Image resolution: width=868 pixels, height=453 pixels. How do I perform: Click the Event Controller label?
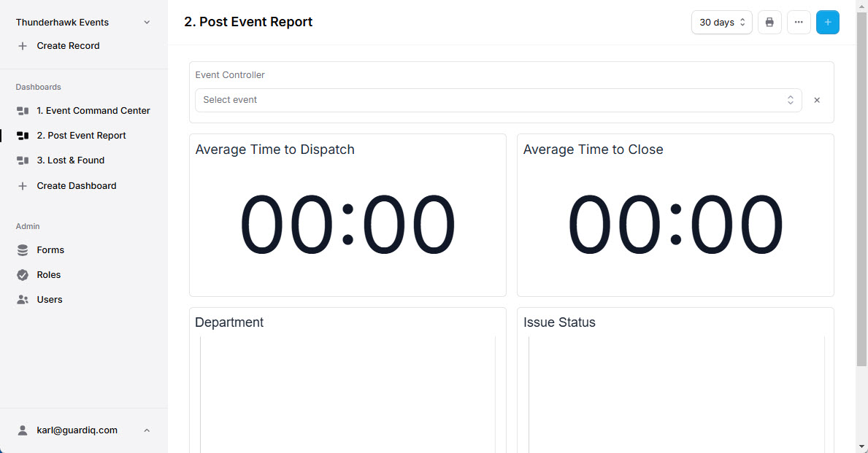coord(230,74)
